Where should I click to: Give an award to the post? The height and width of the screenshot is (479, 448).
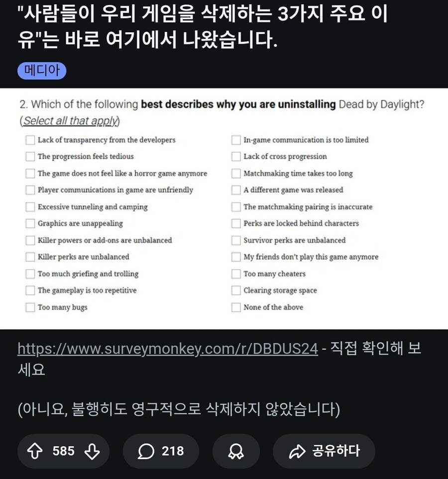coord(235,451)
